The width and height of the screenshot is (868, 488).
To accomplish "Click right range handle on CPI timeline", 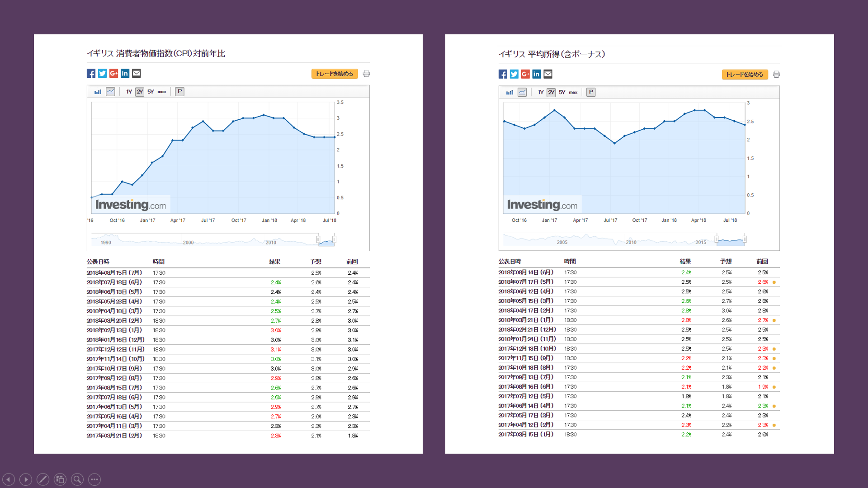I will [334, 239].
